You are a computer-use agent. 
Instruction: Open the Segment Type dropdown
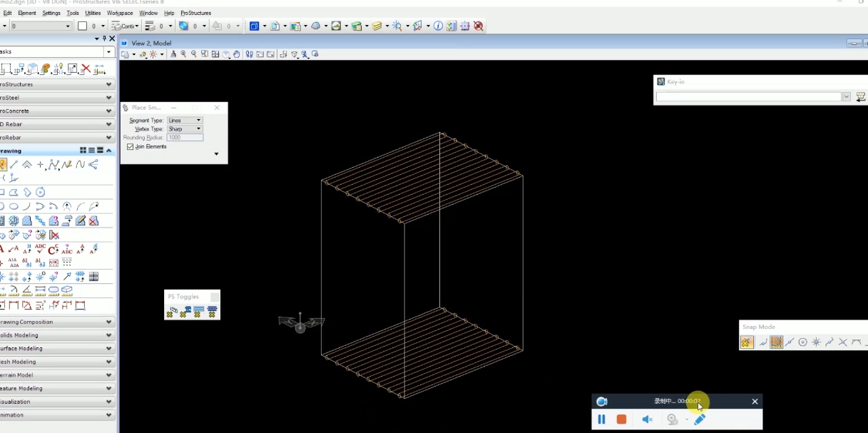185,121
